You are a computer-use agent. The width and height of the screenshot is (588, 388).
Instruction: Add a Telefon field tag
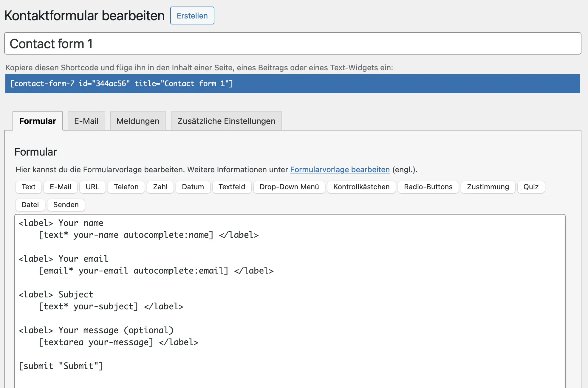(126, 187)
